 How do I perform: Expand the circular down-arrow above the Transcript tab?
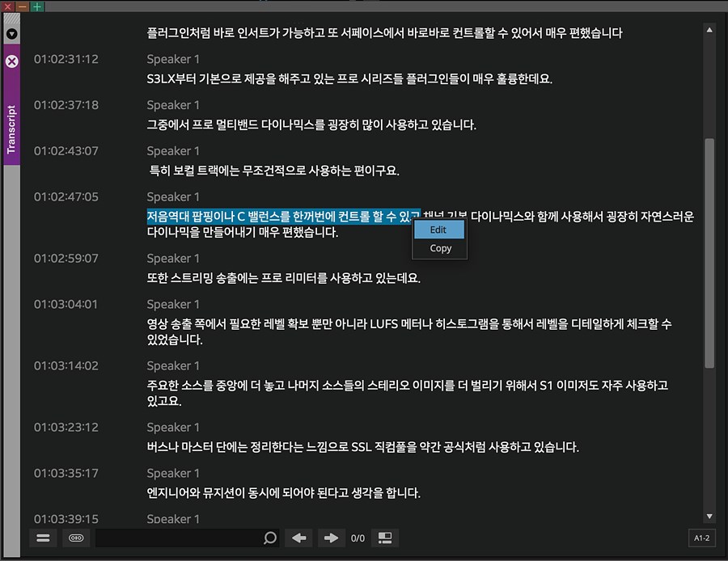click(11, 33)
